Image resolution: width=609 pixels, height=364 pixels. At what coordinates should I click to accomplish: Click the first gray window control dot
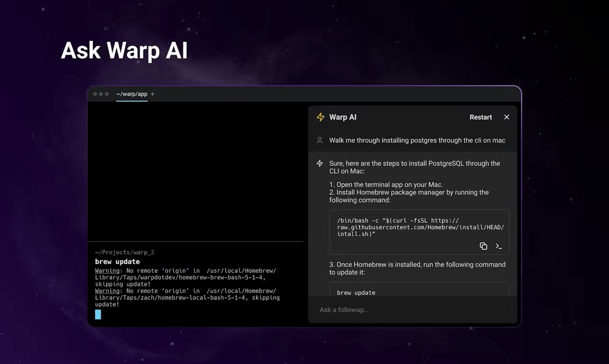[x=95, y=94]
